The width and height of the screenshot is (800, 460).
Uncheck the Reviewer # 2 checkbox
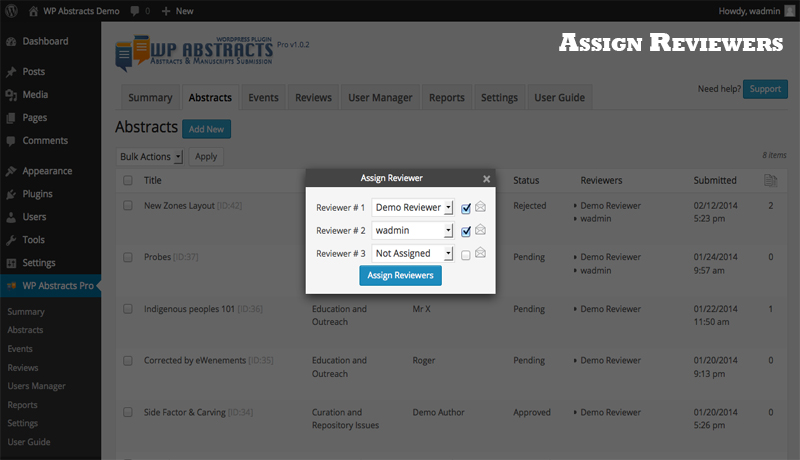[x=465, y=232]
